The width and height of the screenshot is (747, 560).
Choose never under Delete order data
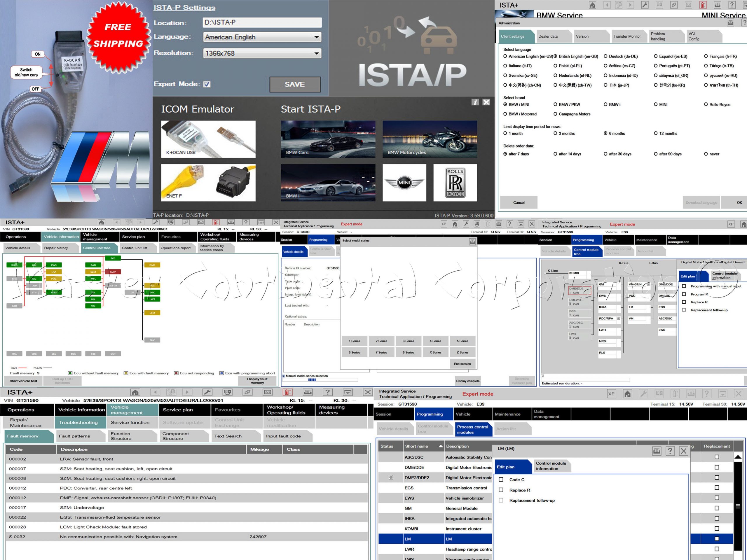pos(706,154)
